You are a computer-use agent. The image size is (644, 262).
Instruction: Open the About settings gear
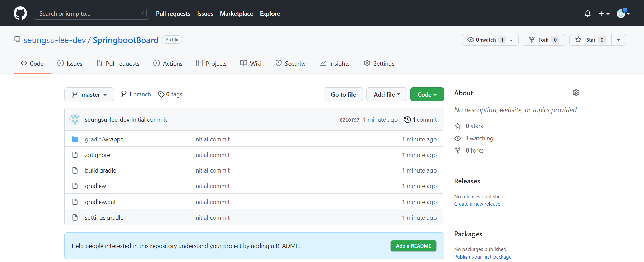tap(576, 93)
